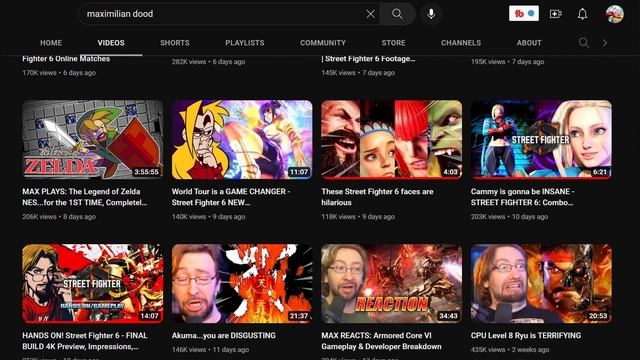Screen dimensions: 640x360
Task: Click the 11:07 duration badge
Action: tap(299, 172)
